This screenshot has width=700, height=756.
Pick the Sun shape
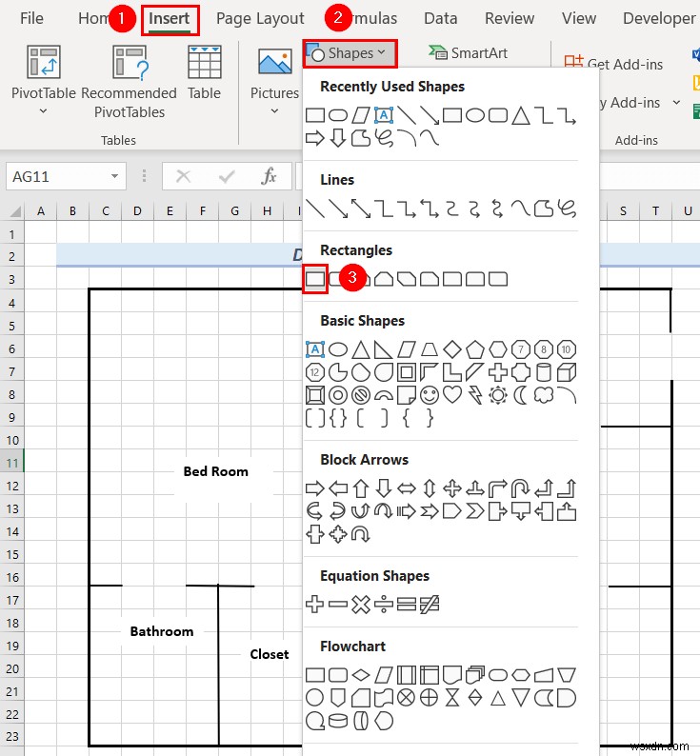click(498, 395)
